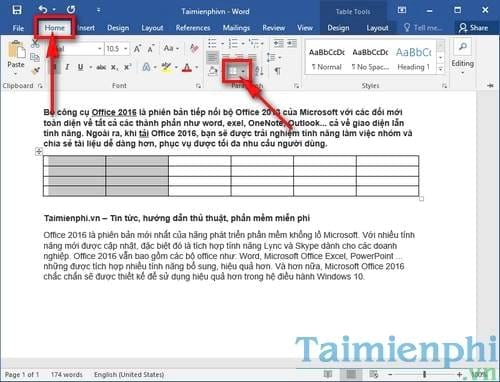Apply the No Spacing style
Screen dimensions: 500x382
click(x=370, y=59)
